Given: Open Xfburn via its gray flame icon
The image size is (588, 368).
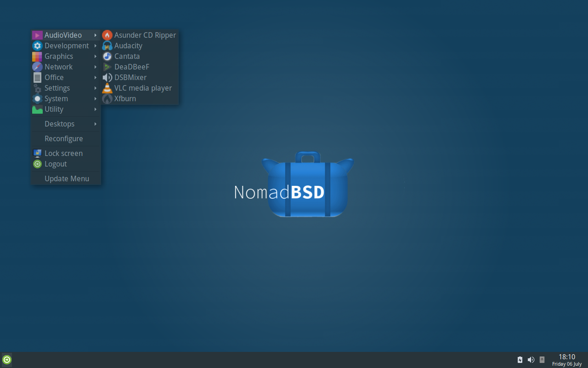Looking at the screenshot, I should pyautogui.click(x=107, y=98).
